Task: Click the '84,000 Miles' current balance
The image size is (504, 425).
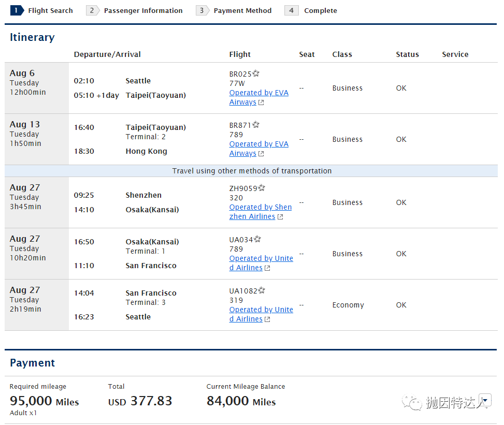Action: pos(241,401)
